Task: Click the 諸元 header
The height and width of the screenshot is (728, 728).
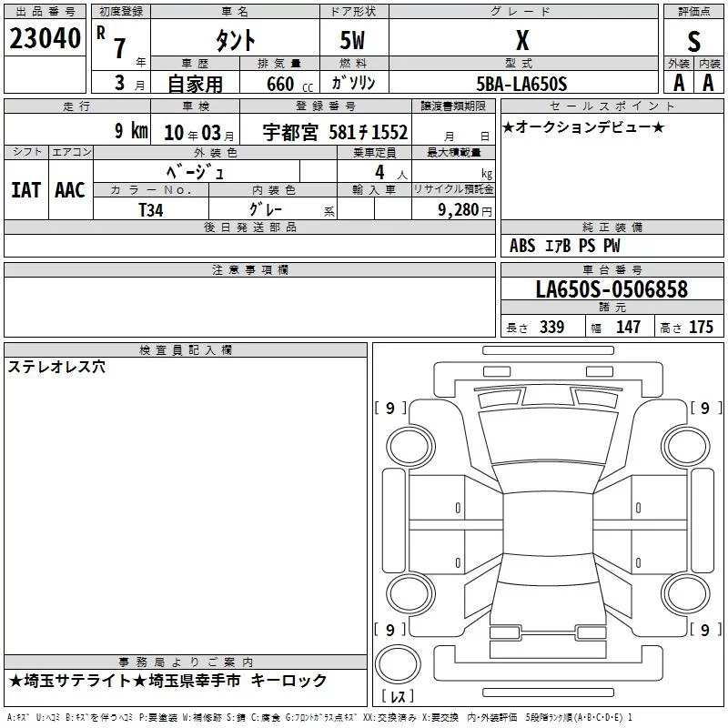Action: (612, 307)
